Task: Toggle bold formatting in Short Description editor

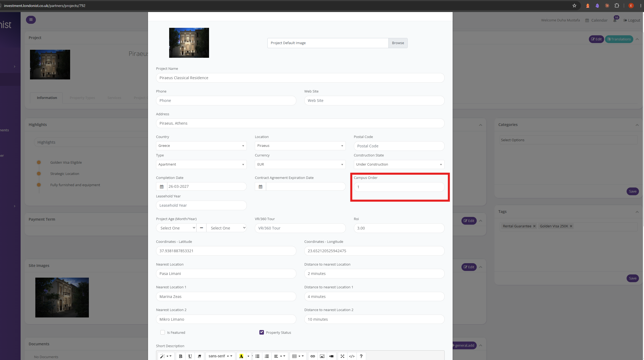Action: 181,356
